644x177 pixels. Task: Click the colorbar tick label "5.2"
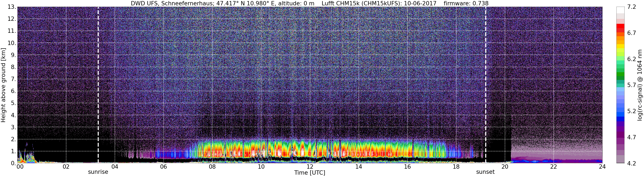click(632, 111)
